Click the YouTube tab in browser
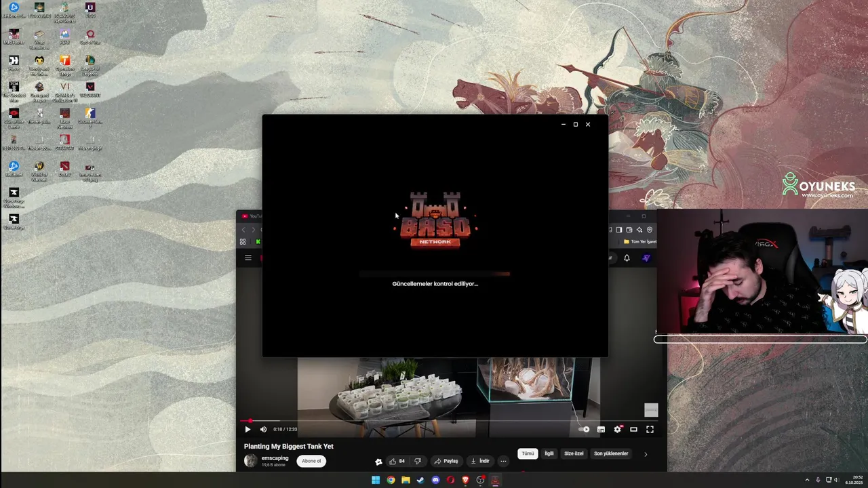Image resolution: width=868 pixels, height=488 pixels. pos(251,216)
